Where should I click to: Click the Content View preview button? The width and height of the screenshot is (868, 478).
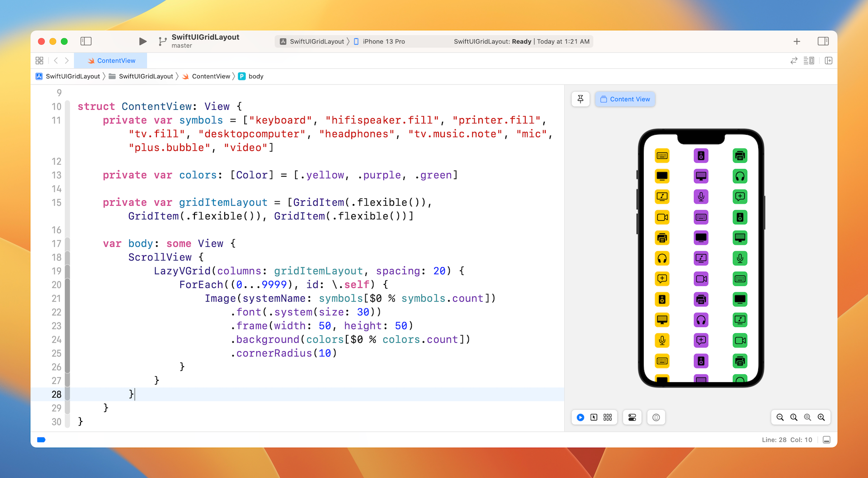(625, 99)
